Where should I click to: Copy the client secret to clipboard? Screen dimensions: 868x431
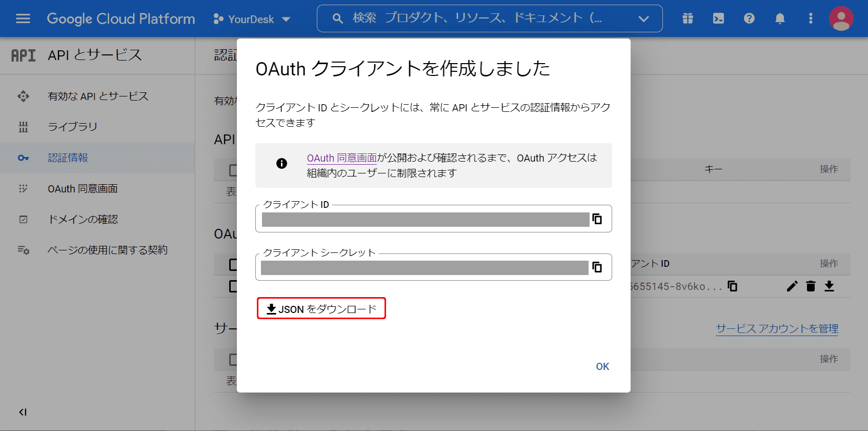tap(597, 267)
